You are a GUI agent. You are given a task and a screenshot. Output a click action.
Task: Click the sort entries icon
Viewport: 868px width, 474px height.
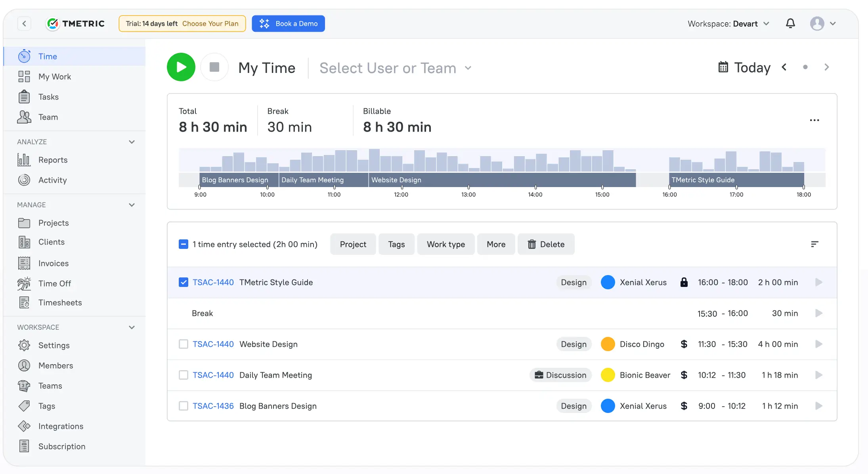[x=814, y=244]
